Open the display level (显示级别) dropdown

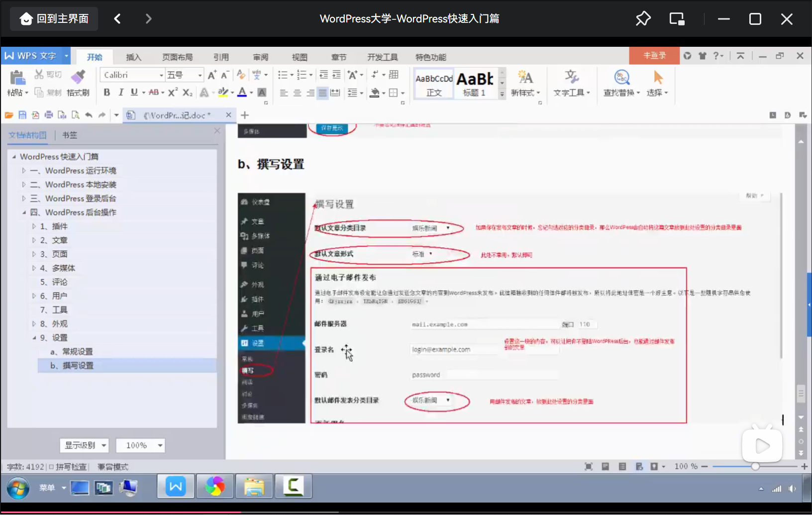click(85, 445)
